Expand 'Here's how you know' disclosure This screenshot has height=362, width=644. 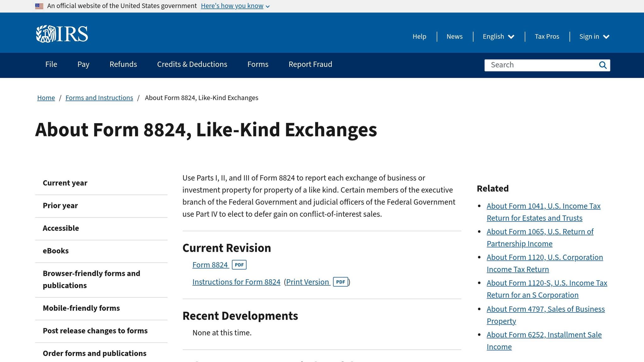[x=235, y=6]
